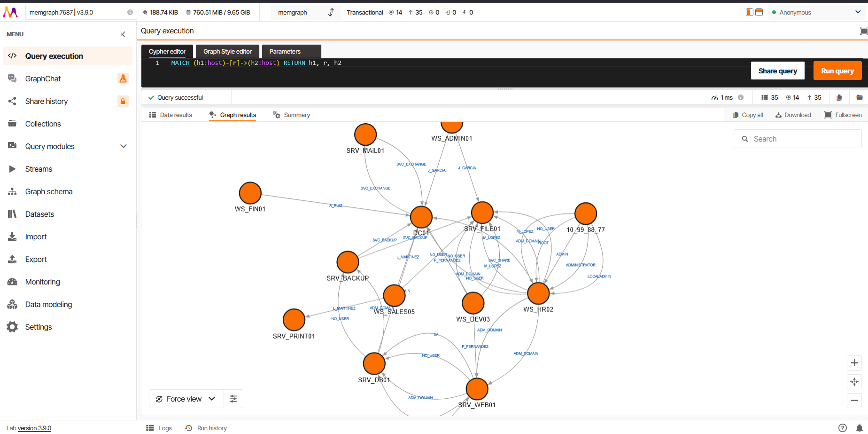The height and width of the screenshot is (434, 868).
Task: Click the copy query results icon
Action: tap(839, 97)
